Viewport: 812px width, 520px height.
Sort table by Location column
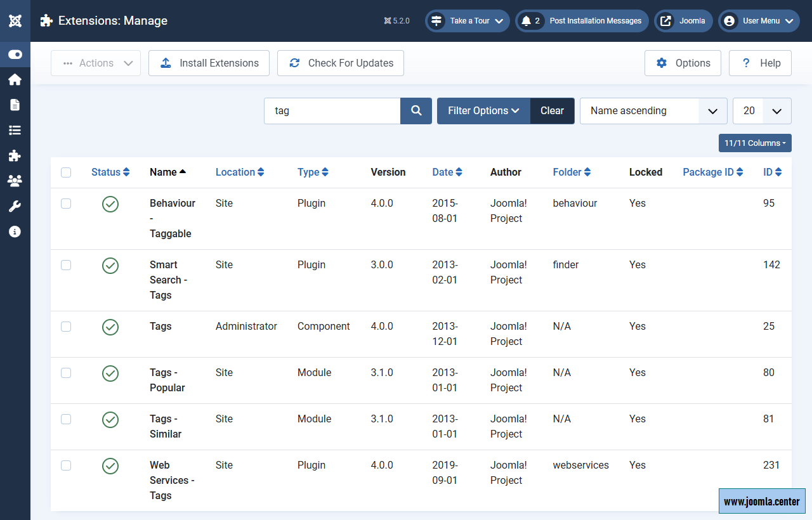240,172
